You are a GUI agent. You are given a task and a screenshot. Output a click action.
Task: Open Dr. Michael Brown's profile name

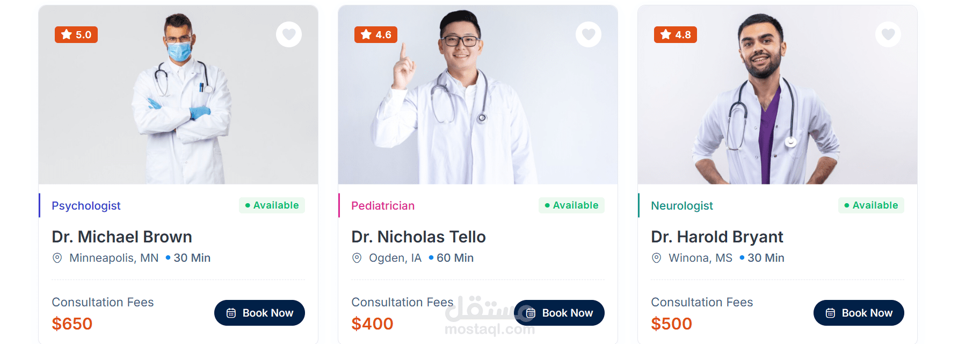pos(122,236)
